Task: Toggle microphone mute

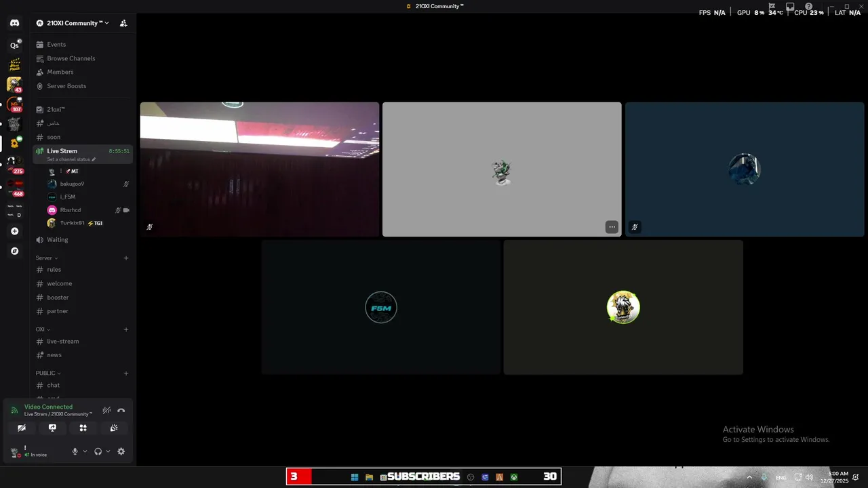Action: 75,451
